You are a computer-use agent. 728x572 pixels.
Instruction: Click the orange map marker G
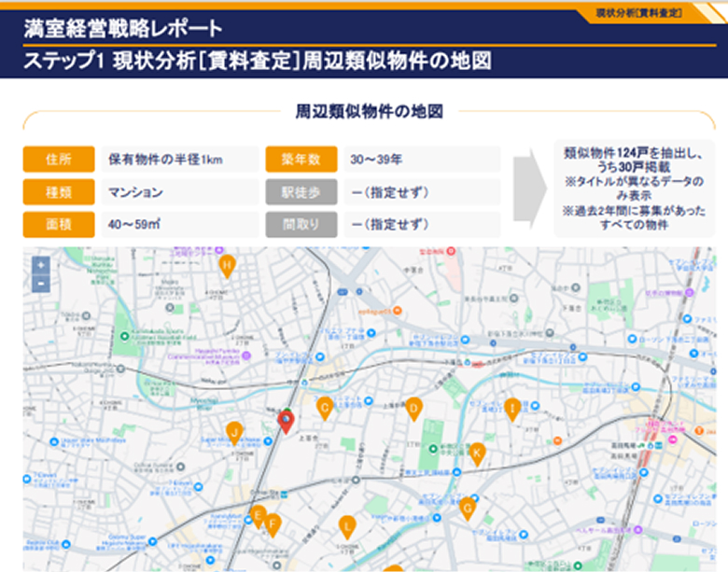click(x=468, y=508)
